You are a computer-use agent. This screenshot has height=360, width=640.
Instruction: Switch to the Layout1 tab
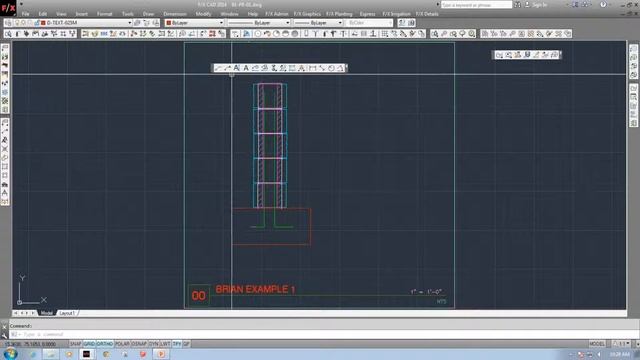click(x=67, y=313)
